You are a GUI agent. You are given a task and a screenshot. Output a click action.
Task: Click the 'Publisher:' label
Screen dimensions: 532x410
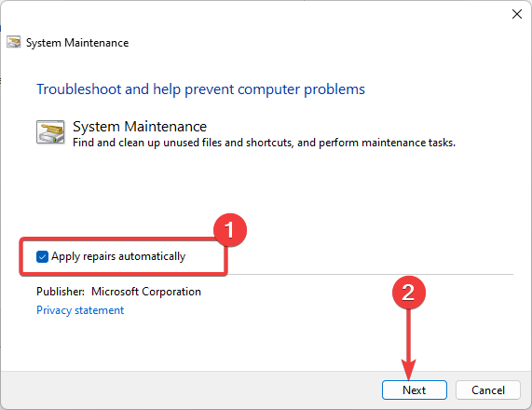(x=61, y=292)
